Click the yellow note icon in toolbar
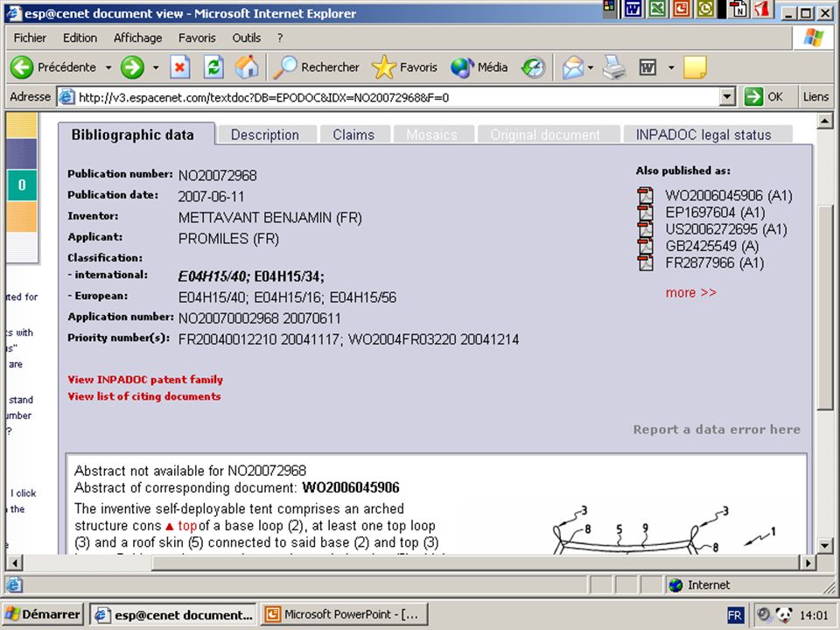 pyautogui.click(x=695, y=67)
